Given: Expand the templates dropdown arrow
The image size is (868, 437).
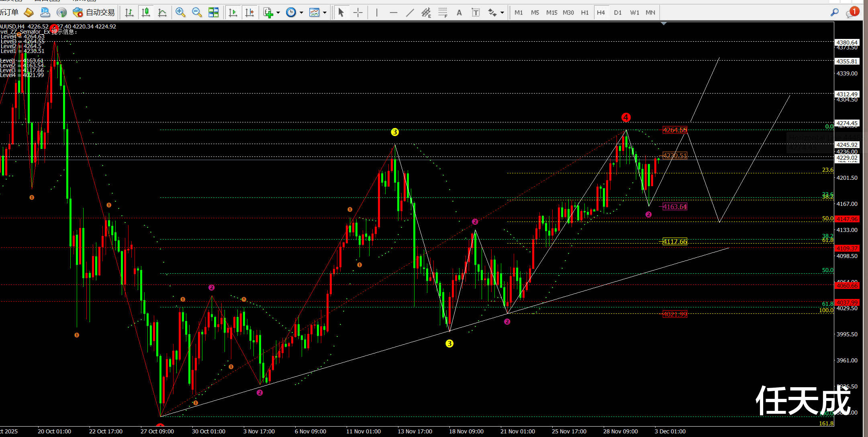Looking at the screenshot, I should (325, 12).
